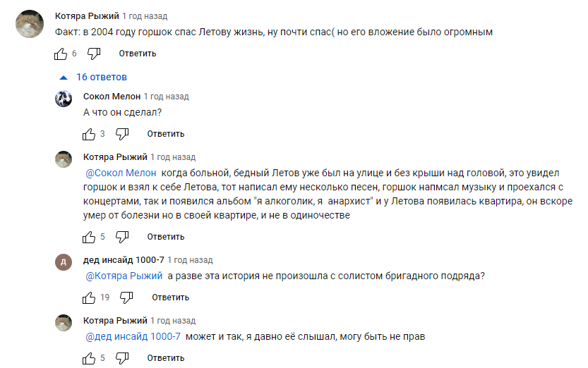Click 'Ответить' under Сокол Мелон's reply
This screenshot has height=368, width=588.
coord(166,134)
